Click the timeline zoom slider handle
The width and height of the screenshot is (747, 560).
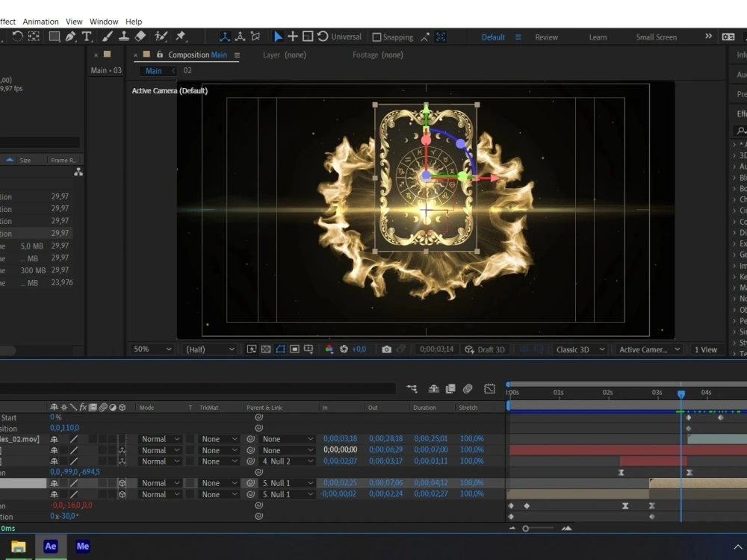coord(525,529)
